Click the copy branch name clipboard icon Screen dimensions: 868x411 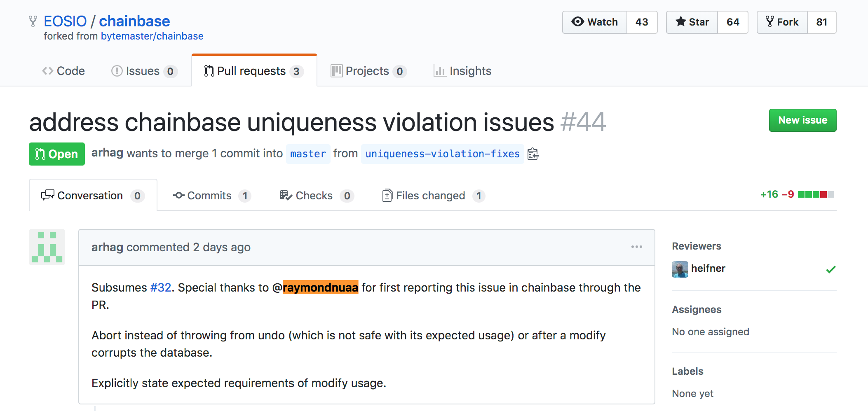[533, 154]
